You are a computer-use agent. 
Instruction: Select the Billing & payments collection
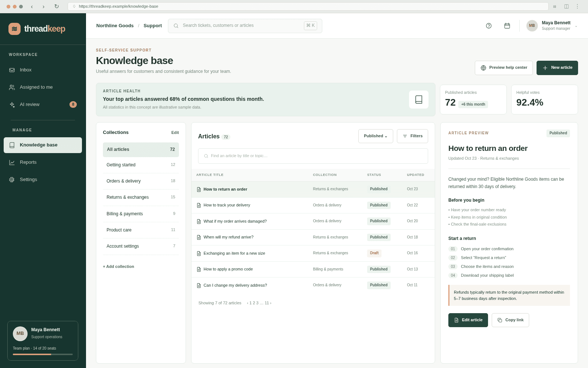[x=141, y=214]
